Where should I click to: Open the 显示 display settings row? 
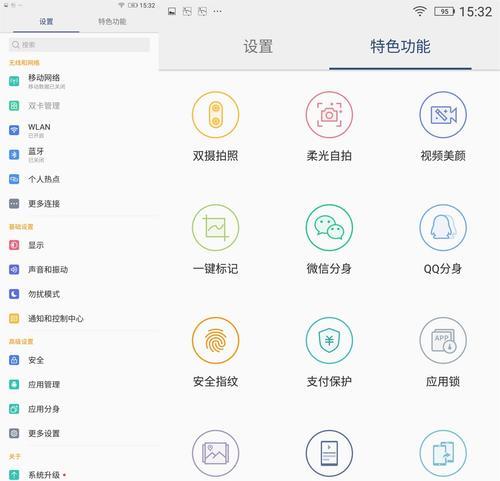click(x=79, y=245)
